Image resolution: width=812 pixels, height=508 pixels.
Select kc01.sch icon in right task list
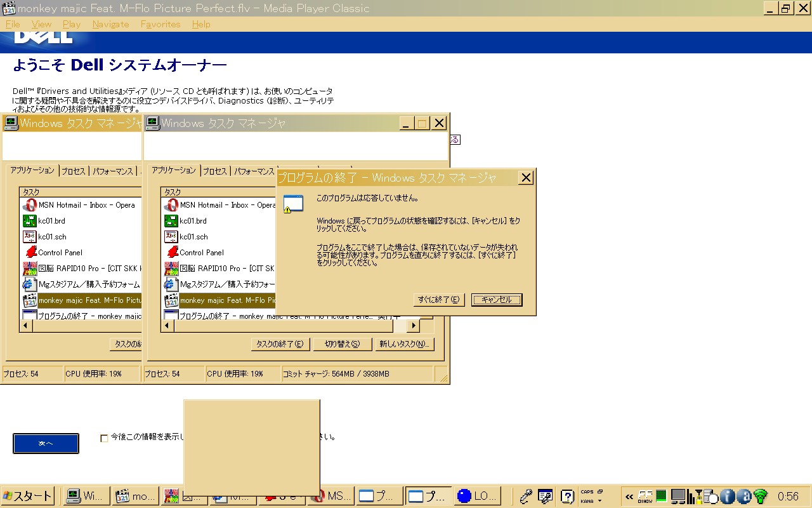click(x=171, y=237)
